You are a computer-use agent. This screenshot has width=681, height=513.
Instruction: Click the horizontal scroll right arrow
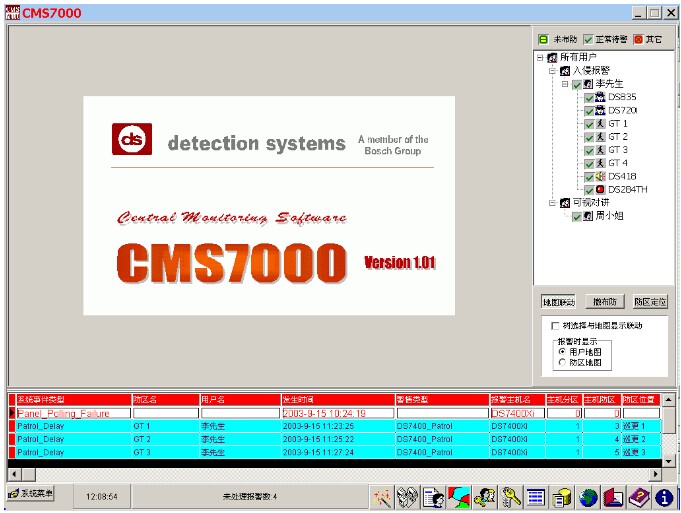656,474
